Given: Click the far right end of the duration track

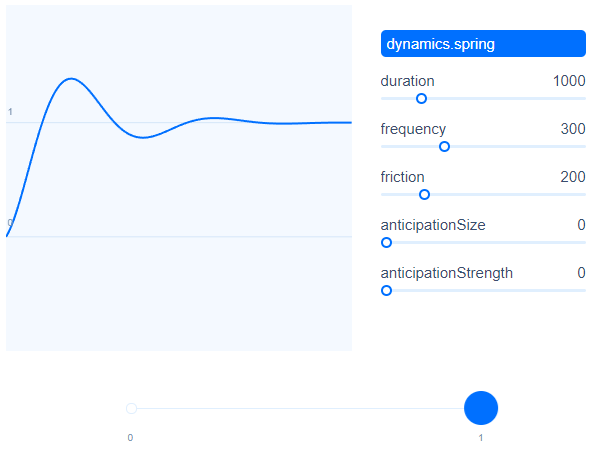Looking at the screenshot, I should point(584,99).
